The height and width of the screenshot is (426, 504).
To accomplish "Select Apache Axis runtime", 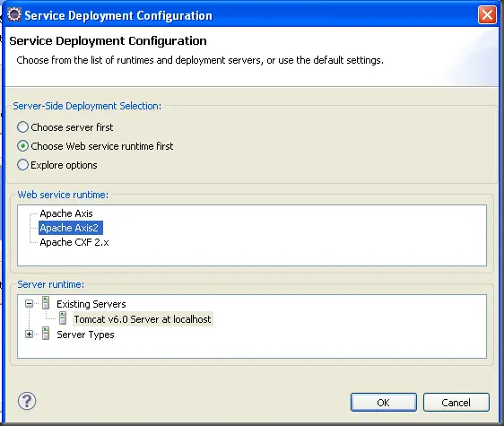I will [66, 213].
